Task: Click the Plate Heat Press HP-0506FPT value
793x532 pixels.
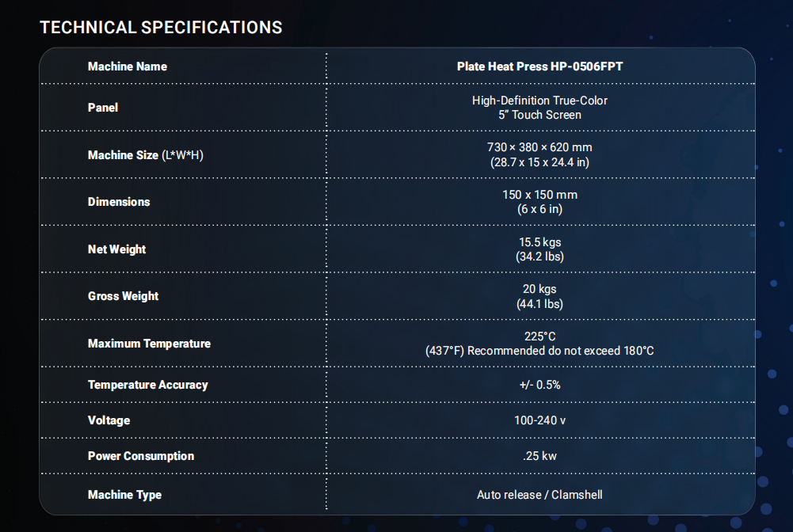Action: click(x=539, y=66)
